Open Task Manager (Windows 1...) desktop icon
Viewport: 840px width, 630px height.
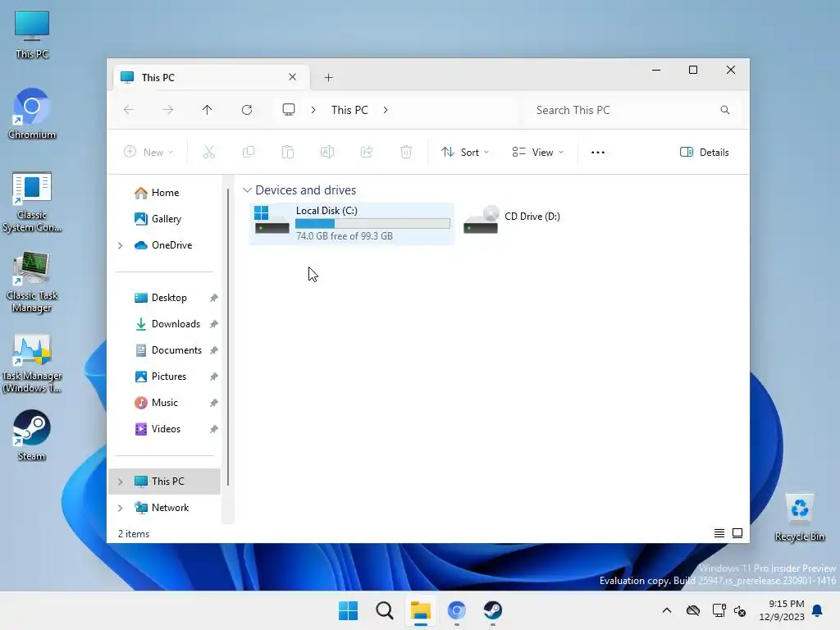(x=32, y=363)
